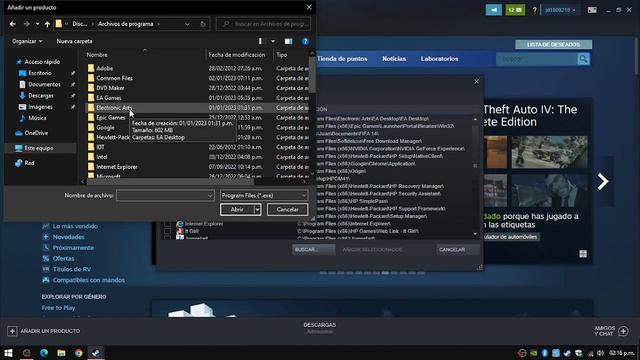
Task: Open Lo más vendido link
Action: (75, 226)
